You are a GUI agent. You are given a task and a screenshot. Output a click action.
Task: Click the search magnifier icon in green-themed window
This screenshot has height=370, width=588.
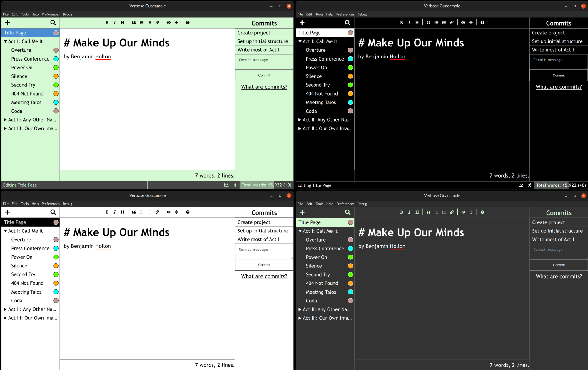[53, 23]
